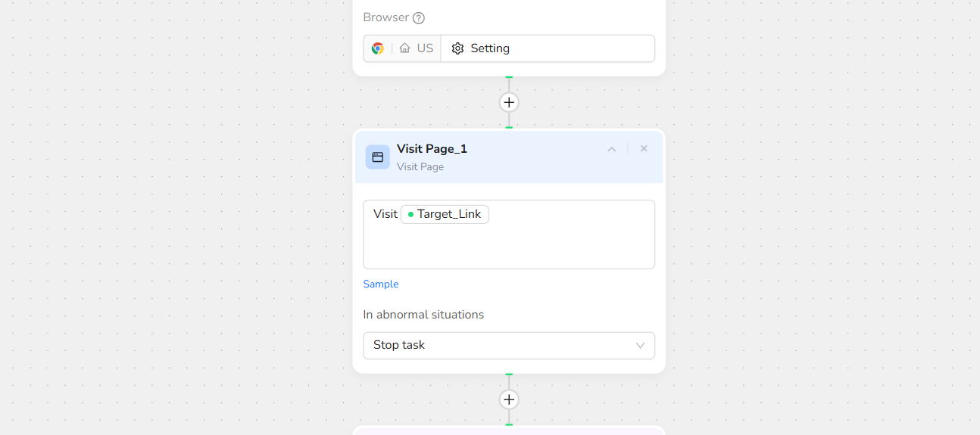Click the US region label
The image size is (980, 435).
tap(425, 48)
